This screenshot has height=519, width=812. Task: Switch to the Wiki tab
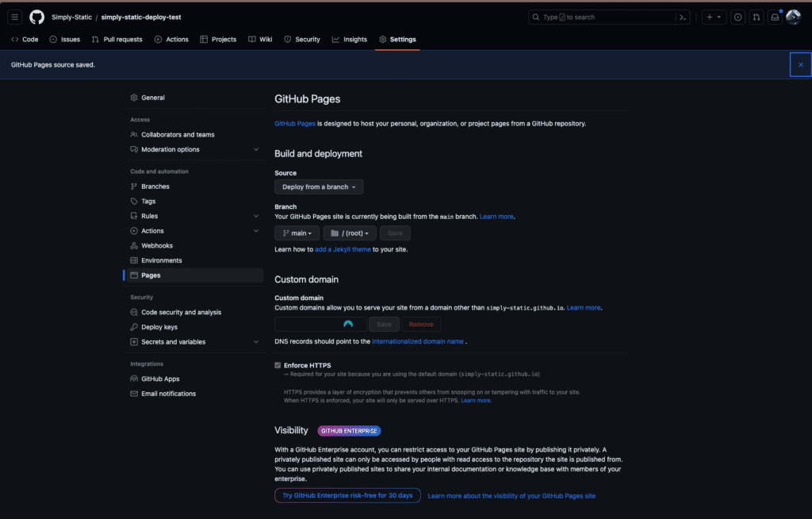[260, 40]
